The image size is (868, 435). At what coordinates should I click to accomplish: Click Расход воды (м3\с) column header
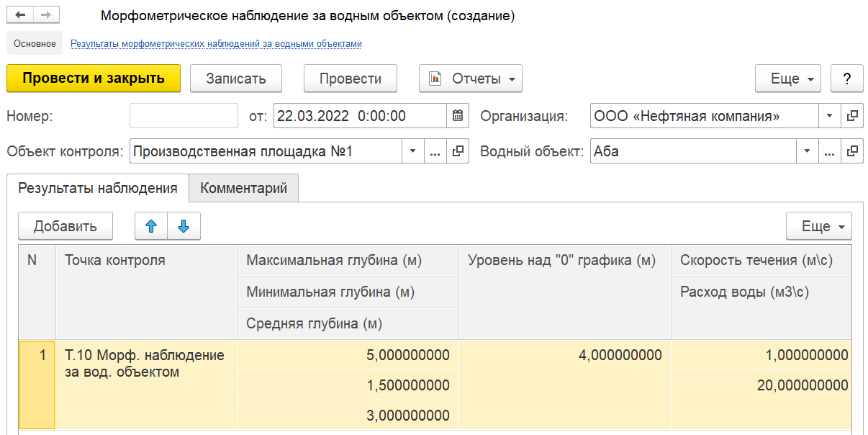click(x=761, y=308)
